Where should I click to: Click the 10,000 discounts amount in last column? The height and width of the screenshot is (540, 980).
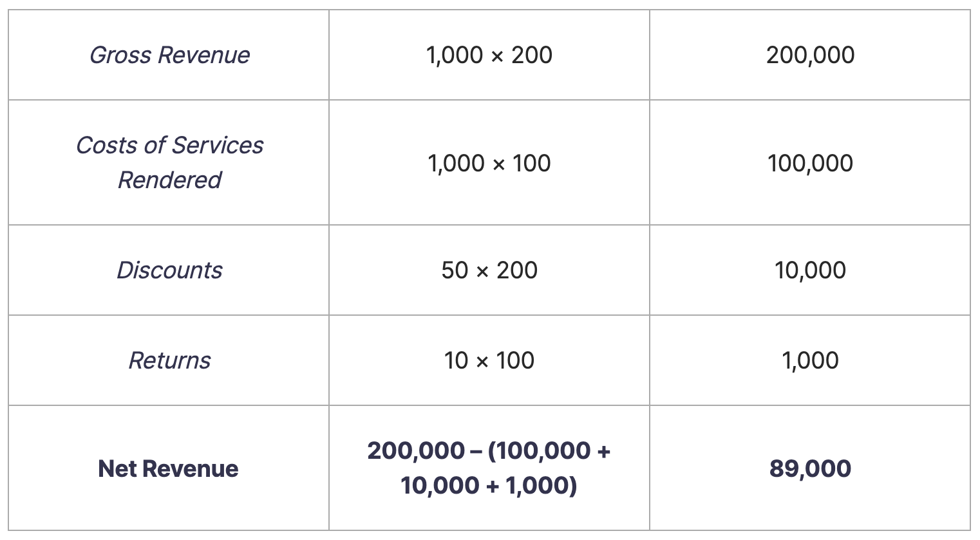(x=810, y=270)
